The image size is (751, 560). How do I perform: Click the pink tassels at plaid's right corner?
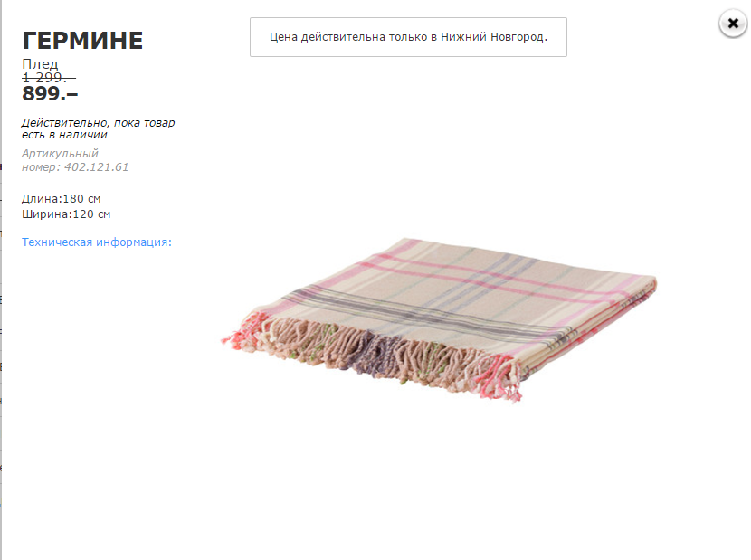[500, 378]
